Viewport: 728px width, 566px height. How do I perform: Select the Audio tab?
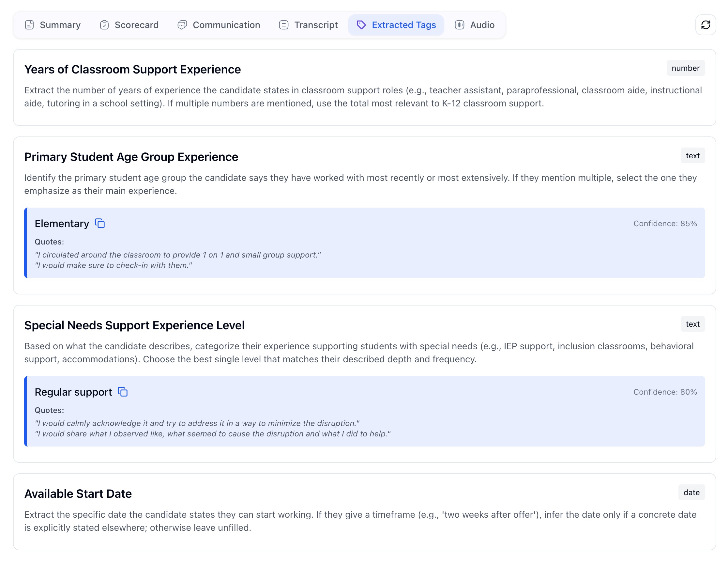(482, 25)
